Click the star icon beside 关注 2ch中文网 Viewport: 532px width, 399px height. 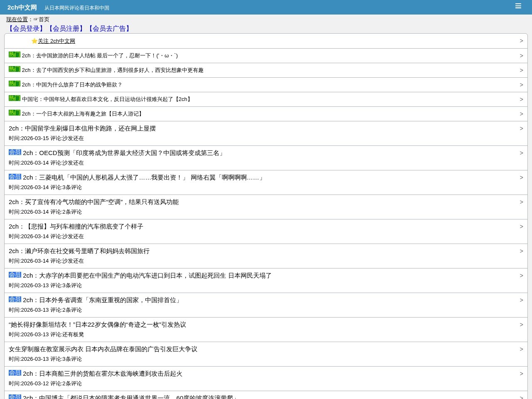[x=34, y=41]
